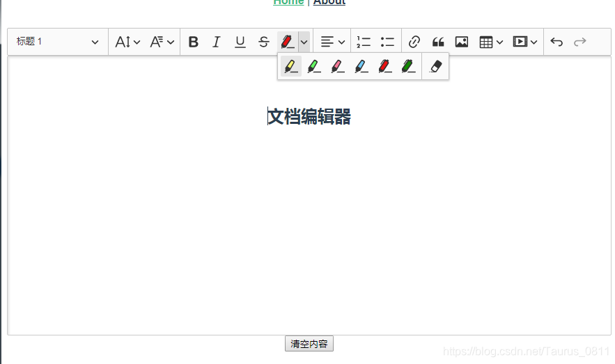Insert an image
Viewport: 615px width, 364px height.
[462, 42]
